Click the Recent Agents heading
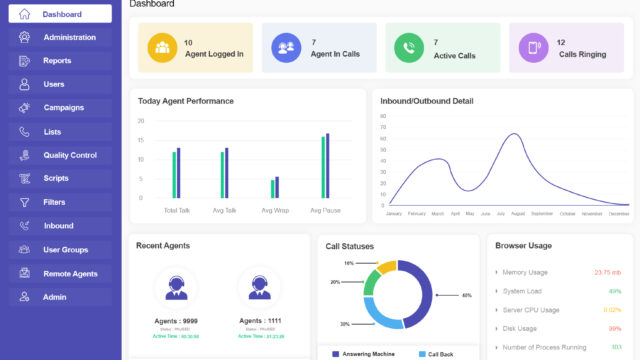 [x=163, y=245]
